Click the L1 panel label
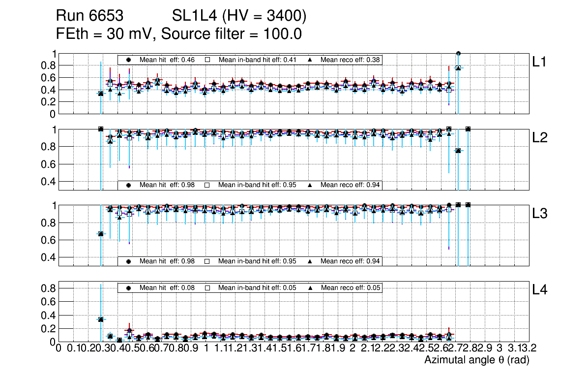Image resolution: width=588 pixels, height=380 pixels. tap(540, 62)
